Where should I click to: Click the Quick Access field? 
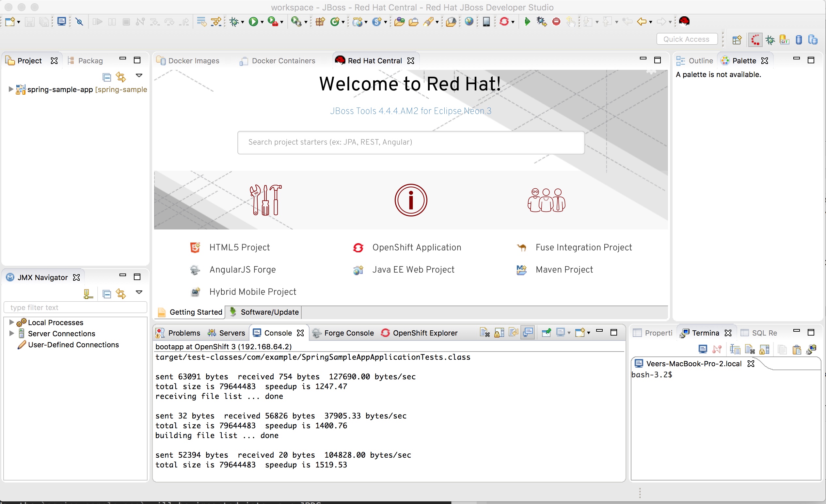[x=687, y=39]
